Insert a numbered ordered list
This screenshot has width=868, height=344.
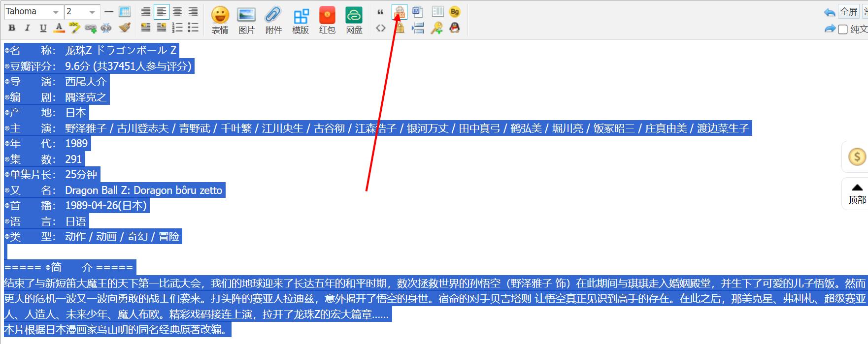pos(177,28)
